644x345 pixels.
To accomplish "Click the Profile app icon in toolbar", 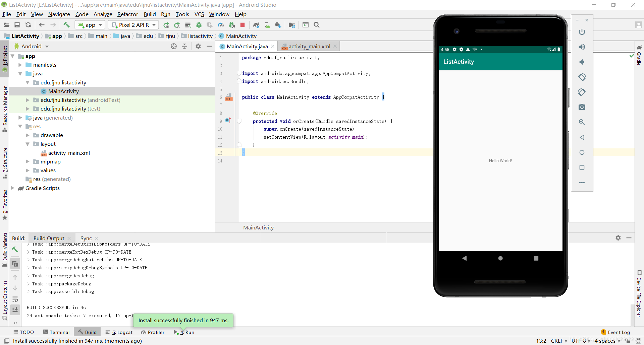I will pyautogui.click(x=221, y=25).
